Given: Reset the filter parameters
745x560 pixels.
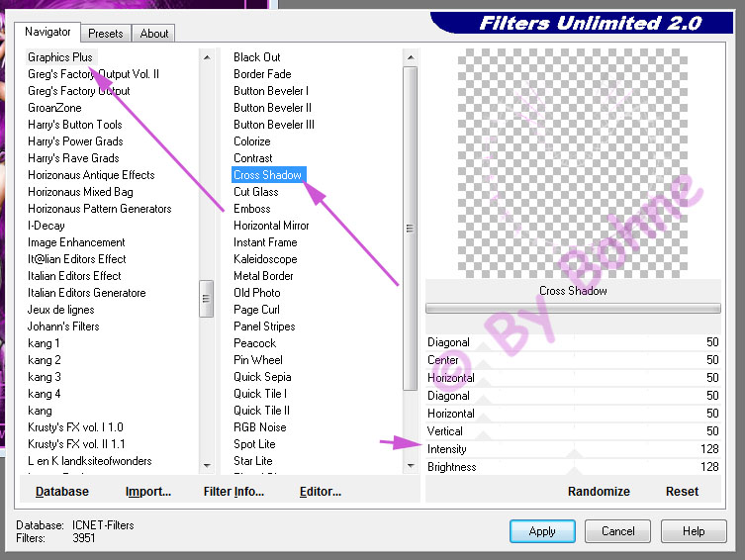Looking at the screenshot, I should coord(682,491).
